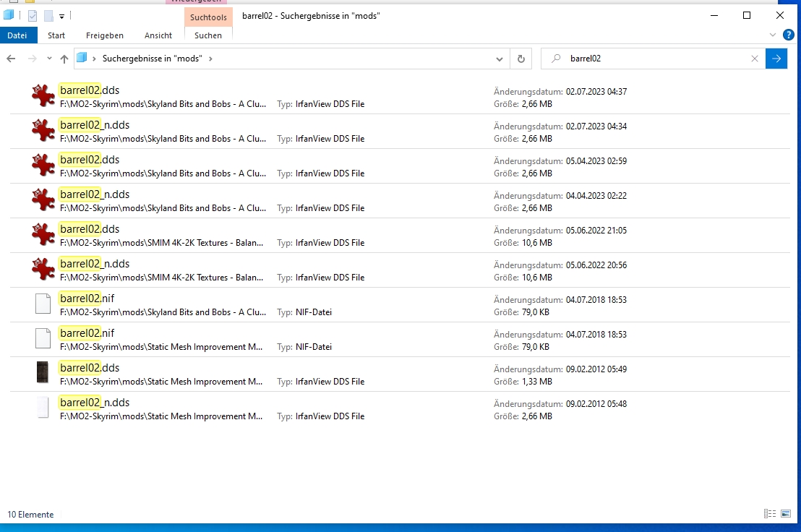Screen dimensions: 801x532
Task: Open the Datei ribbon tab
Action: (17, 35)
